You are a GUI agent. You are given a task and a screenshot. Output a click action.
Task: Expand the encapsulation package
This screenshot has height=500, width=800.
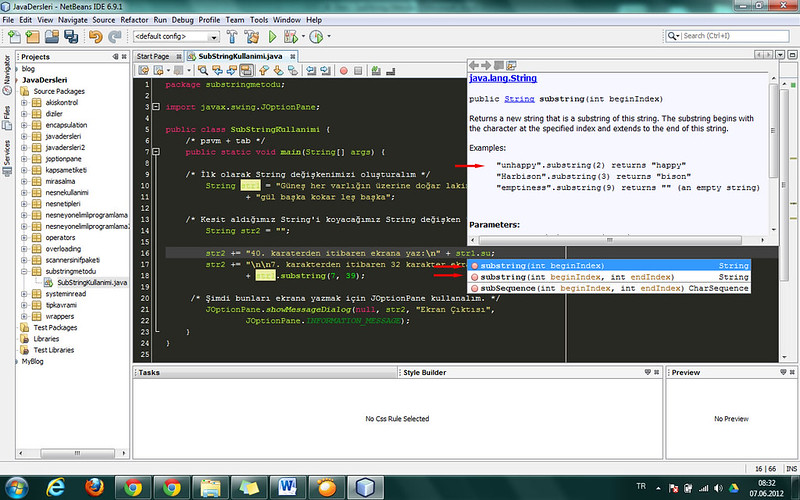point(24,125)
